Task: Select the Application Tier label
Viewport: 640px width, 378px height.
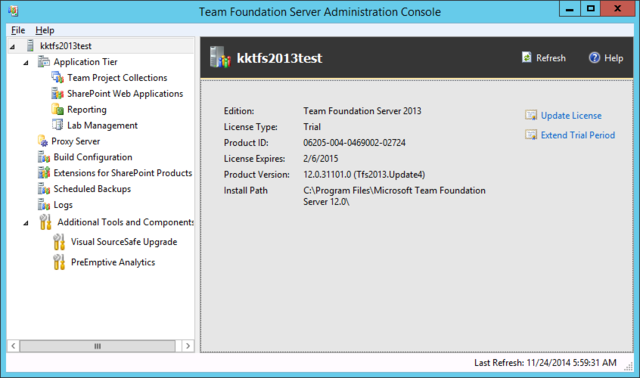Action: 85,62
